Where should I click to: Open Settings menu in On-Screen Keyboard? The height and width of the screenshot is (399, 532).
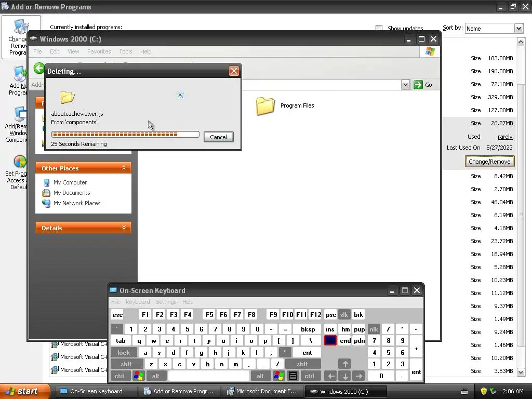(166, 302)
